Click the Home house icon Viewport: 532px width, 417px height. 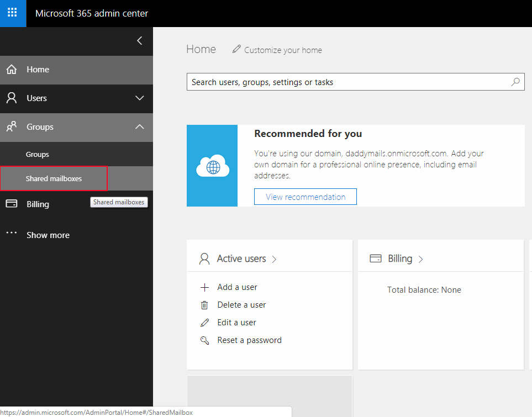12,69
